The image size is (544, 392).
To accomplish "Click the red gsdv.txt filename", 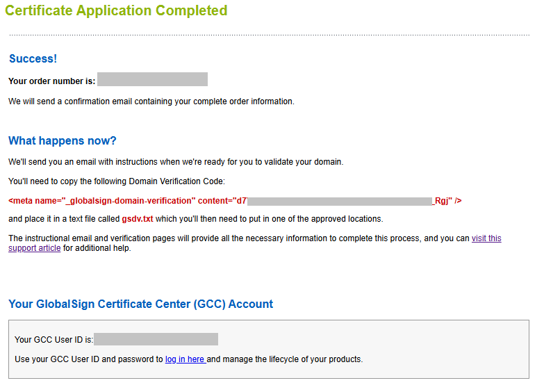I will coord(138,219).
